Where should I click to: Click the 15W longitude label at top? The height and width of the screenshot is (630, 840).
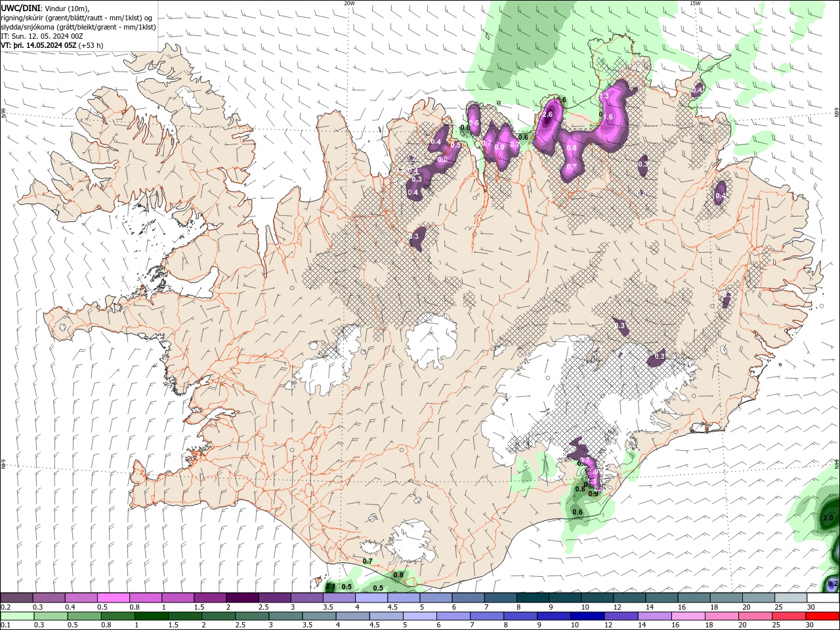tap(695, 3)
